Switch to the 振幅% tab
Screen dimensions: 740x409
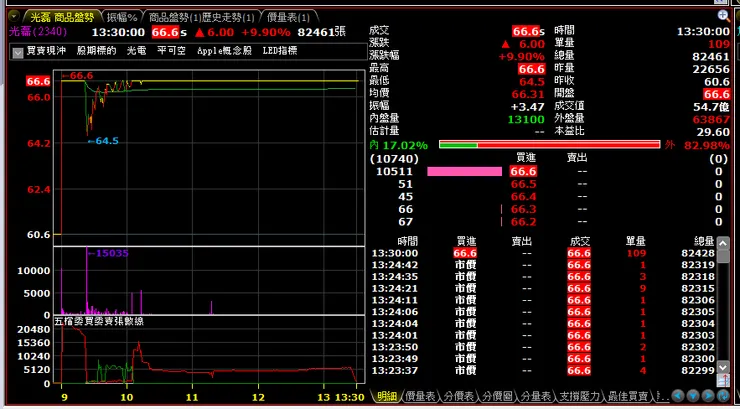click(x=122, y=17)
